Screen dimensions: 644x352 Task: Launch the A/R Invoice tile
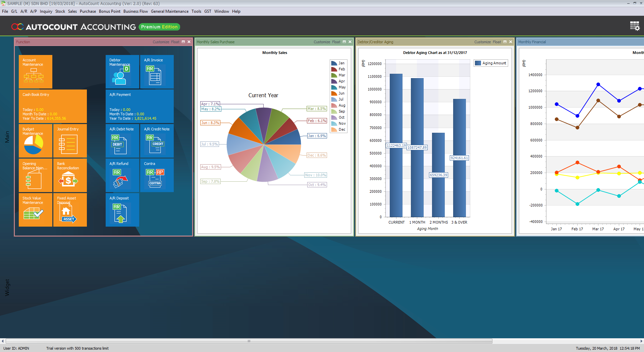tap(157, 71)
